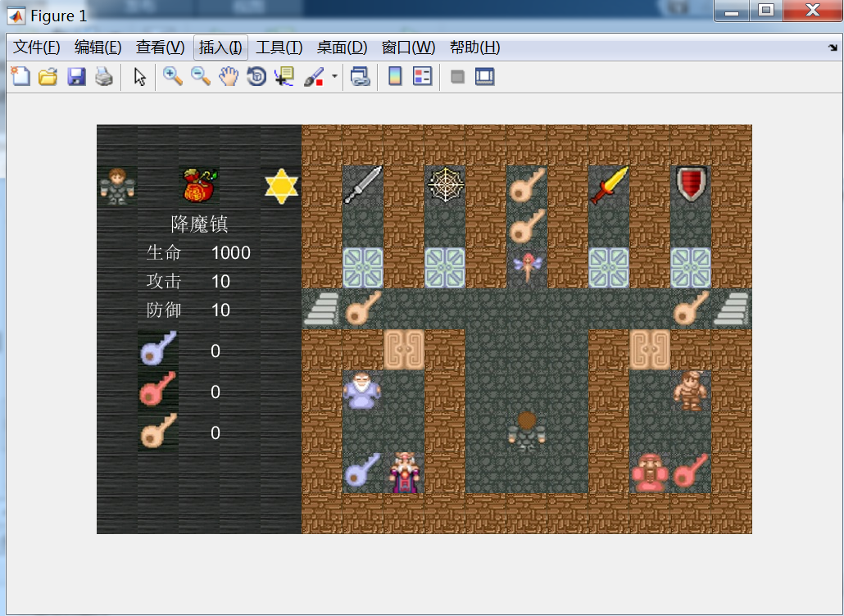Click the blue key counter icon
This screenshot has height=616, width=844.
158,350
